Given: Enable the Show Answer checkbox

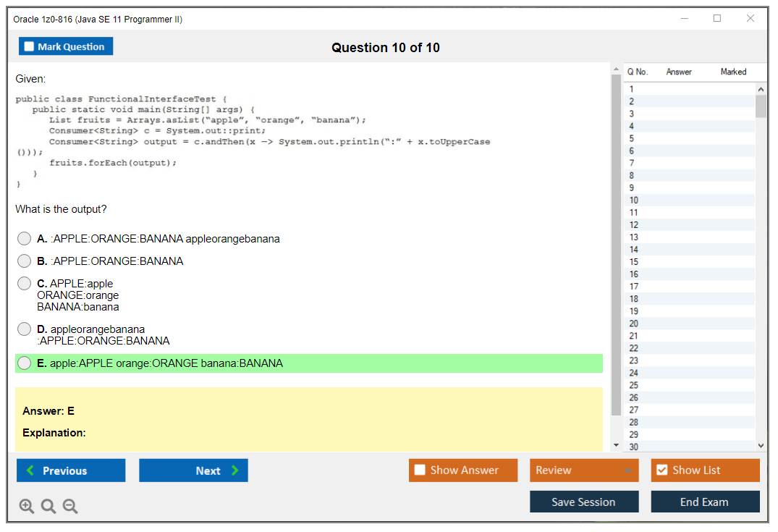Looking at the screenshot, I should point(420,470).
